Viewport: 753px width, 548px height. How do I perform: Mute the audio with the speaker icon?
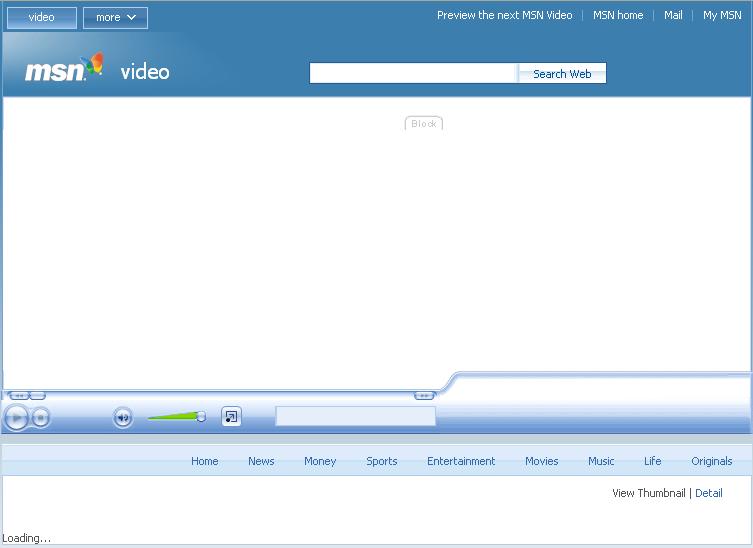(123, 418)
